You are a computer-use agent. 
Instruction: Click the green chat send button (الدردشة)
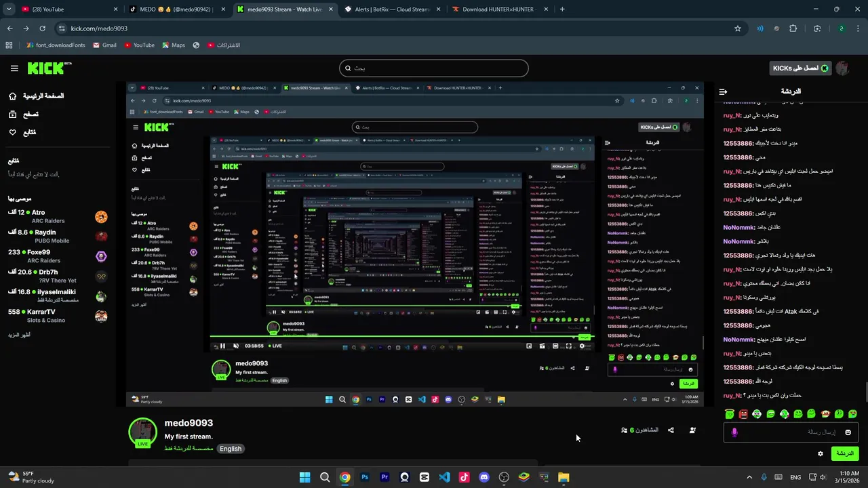point(844,453)
